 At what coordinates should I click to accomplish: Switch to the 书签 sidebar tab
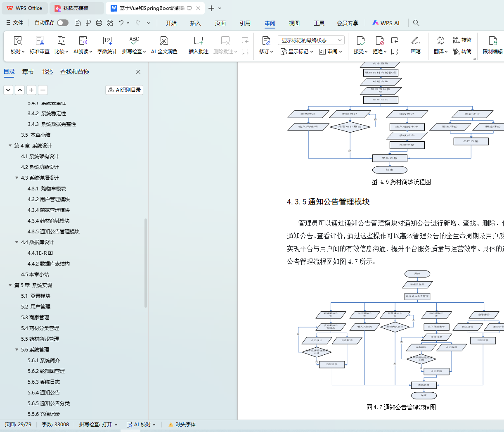point(47,72)
